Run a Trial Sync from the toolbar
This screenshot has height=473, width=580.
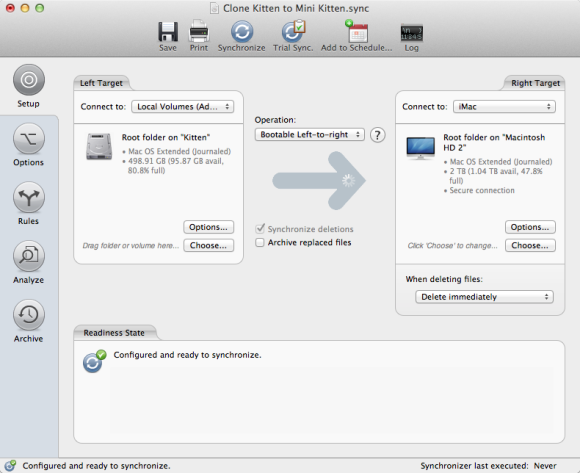(x=293, y=31)
